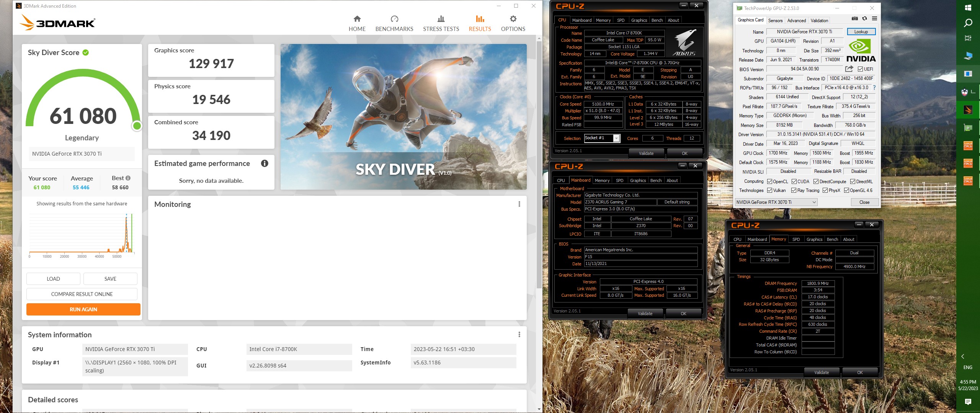
Task: Click the NVIDIA logo in GPU-Z
Action: 861,50
